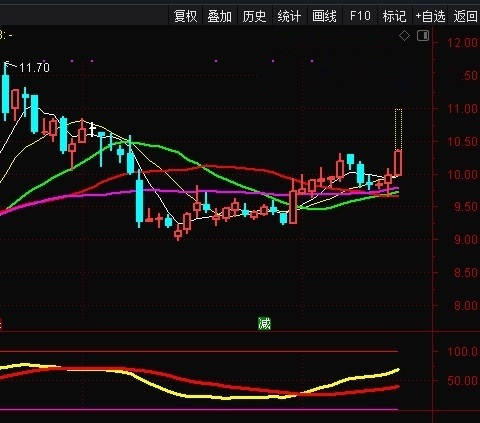The width and height of the screenshot is (480, 423).
Task: Click the green 减 marker
Action: (264, 323)
